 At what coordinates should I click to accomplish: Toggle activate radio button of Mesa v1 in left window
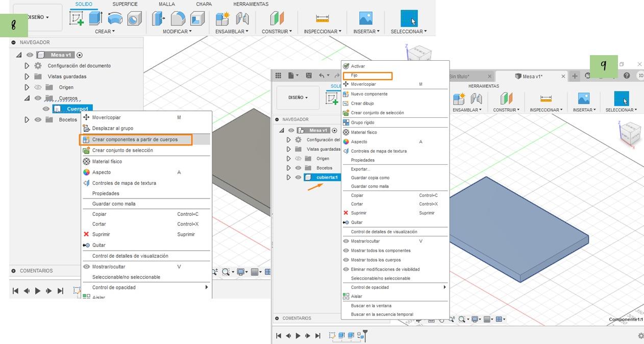(80, 55)
